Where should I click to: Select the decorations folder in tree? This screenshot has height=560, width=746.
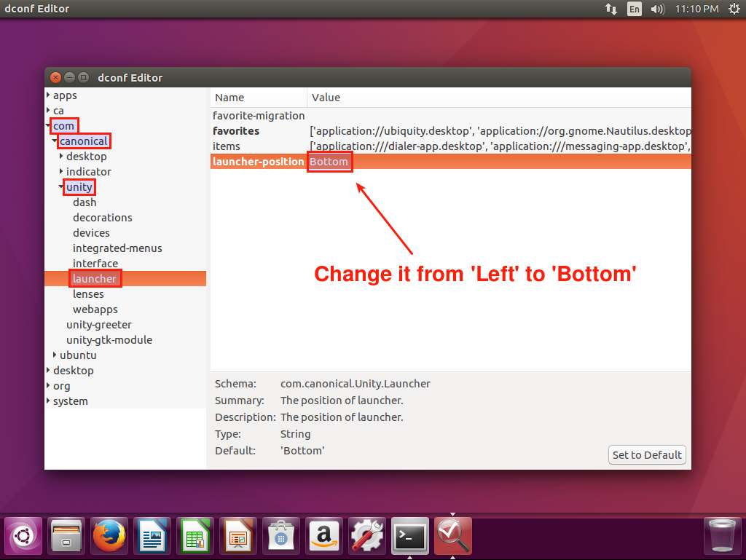103,217
